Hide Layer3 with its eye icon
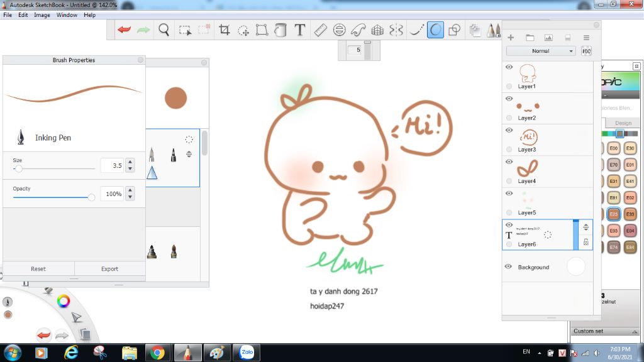Screen dimensions: 644x362 point(509,130)
